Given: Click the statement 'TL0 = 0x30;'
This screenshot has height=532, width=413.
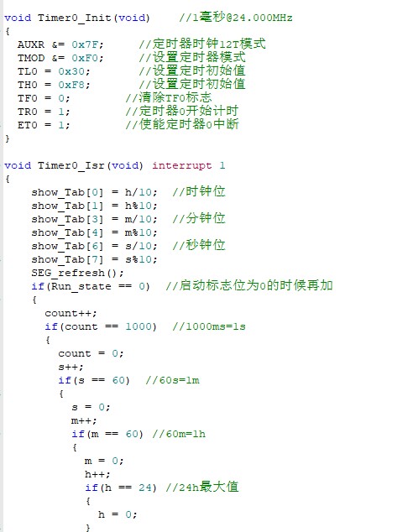Looking at the screenshot, I should click(x=54, y=71).
